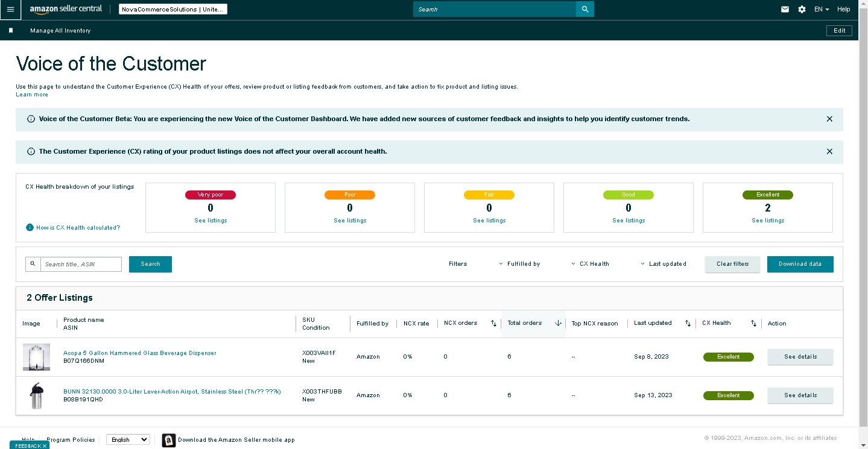Click the magnifier button in top search bar
Viewport: 868px width, 449px height.
tap(585, 9)
